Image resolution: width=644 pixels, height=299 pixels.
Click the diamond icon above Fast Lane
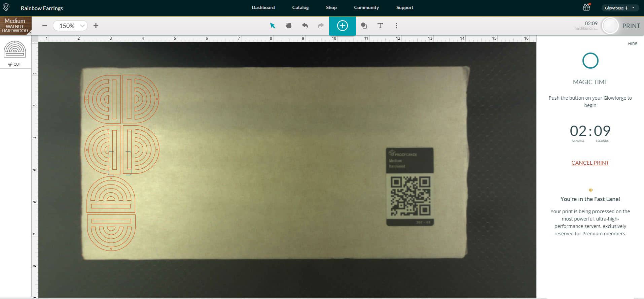[x=591, y=190]
